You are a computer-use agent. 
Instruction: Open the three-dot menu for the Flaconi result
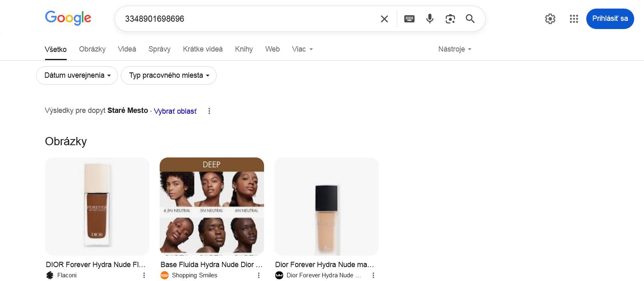144,275
